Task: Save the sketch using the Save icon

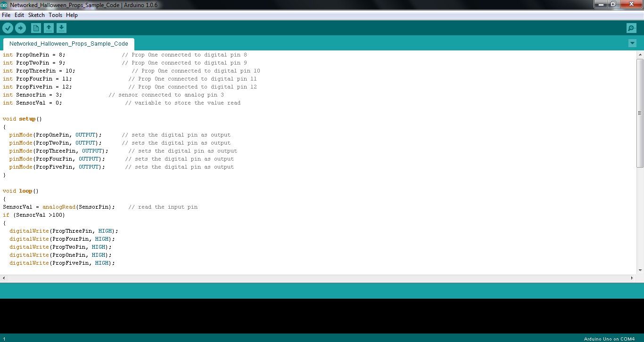Action: tap(61, 28)
